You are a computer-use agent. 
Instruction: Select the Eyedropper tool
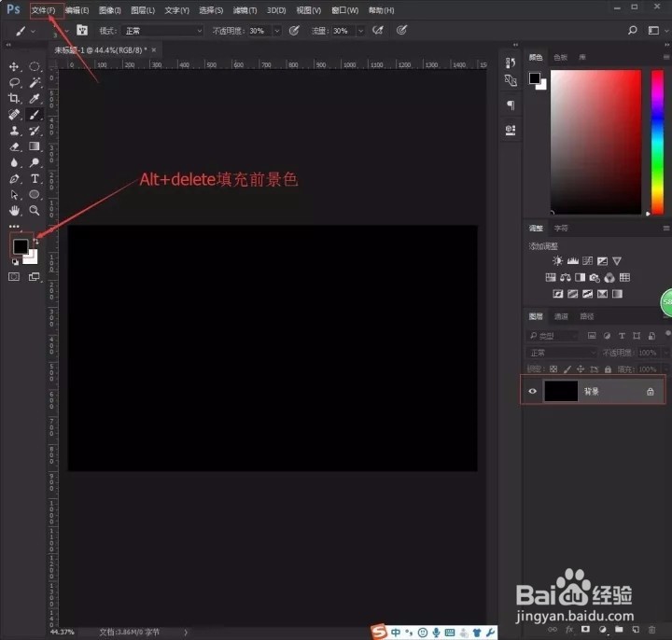click(x=35, y=98)
